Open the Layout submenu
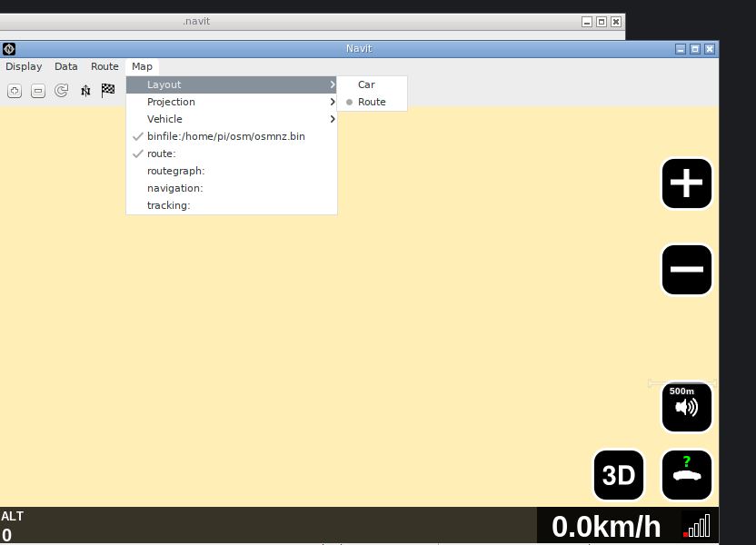756x545 pixels. point(164,84)
